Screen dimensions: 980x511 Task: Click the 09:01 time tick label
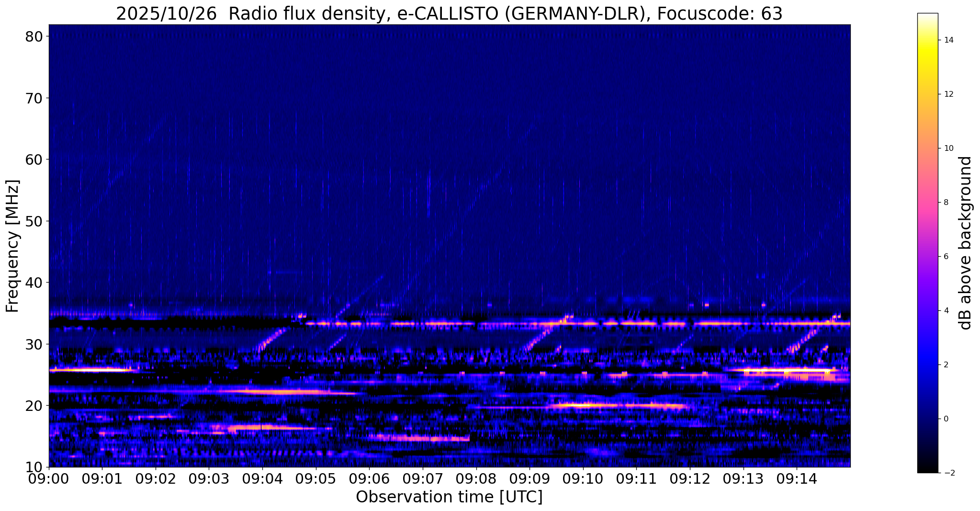pyautogui.click(x=102, y=478)
